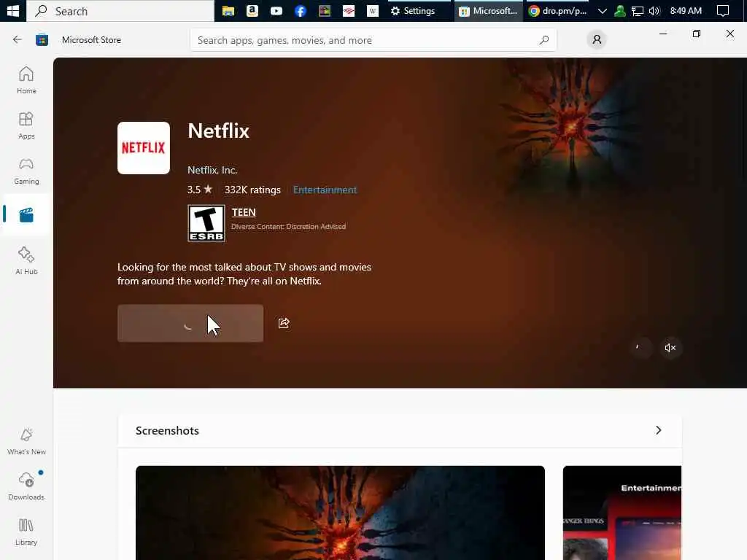Click the loading Install button
The image size is (747, 560).
pos(190,323)
